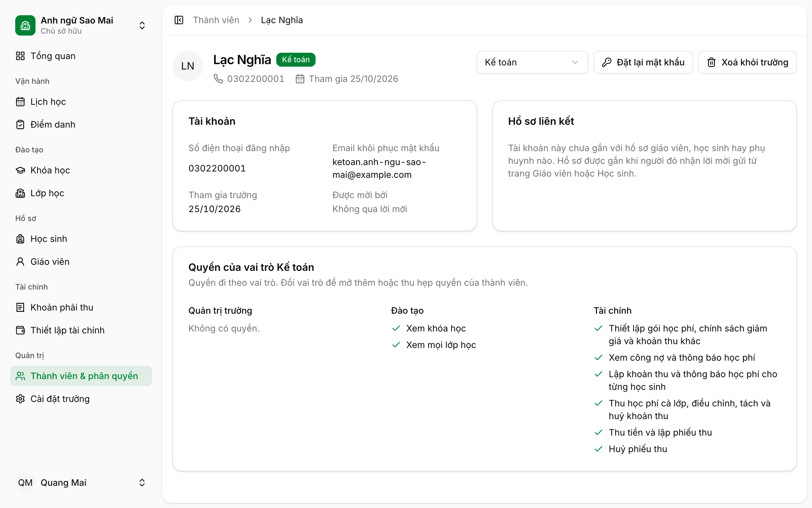812x508 pixels.
Task: Click the calendar icon beside Tham gia 25/10/2026
Action: tap(300, 79)
